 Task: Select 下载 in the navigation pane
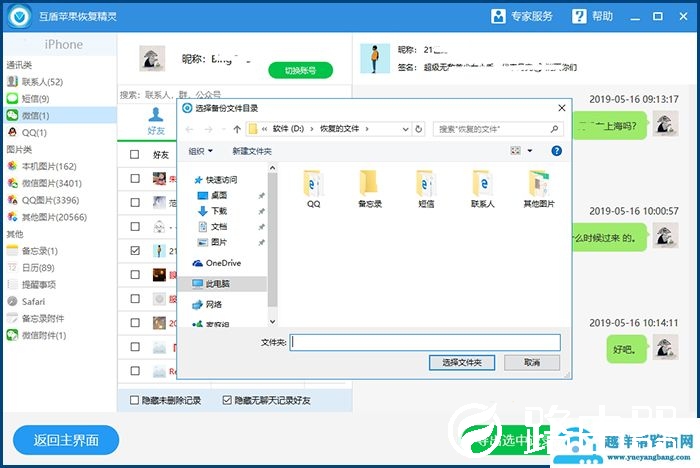(212, 211)
